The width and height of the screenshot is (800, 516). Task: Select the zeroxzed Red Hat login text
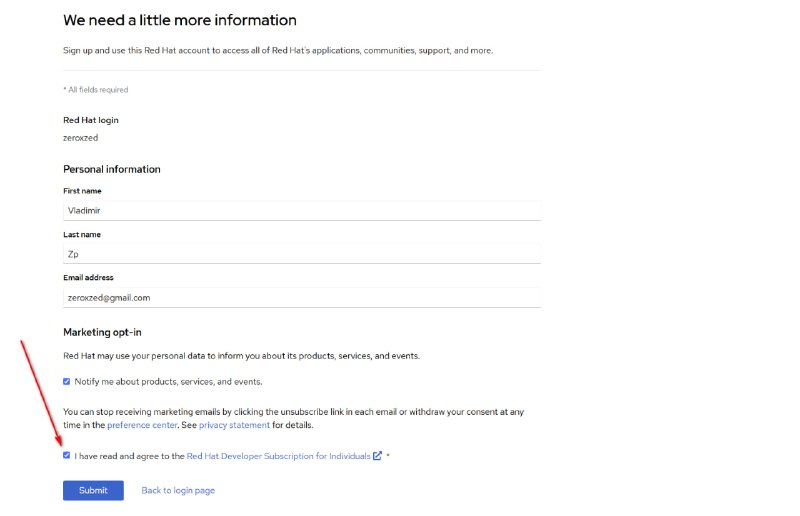[x=81, y=138]
